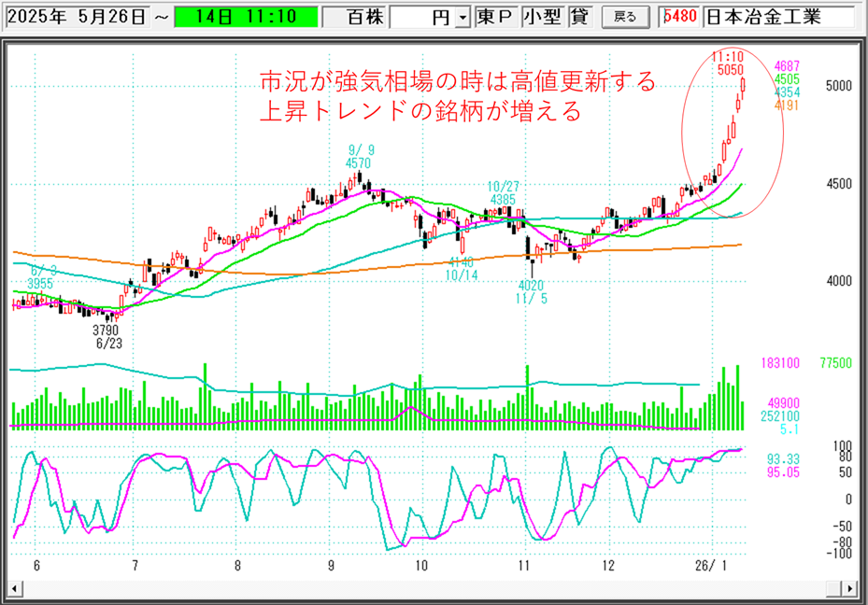Screen dimensions: 868x605
Task: Click the 小型 size label
Action: 540,17
